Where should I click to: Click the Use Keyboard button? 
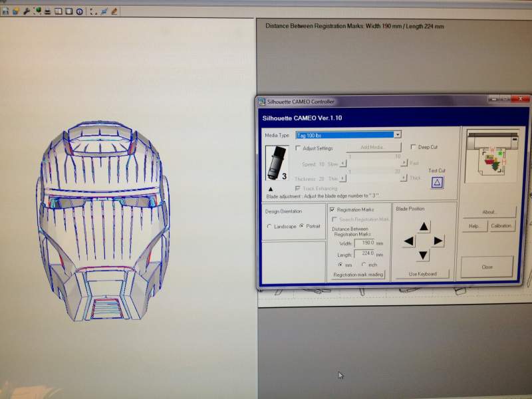click(423, 274)
